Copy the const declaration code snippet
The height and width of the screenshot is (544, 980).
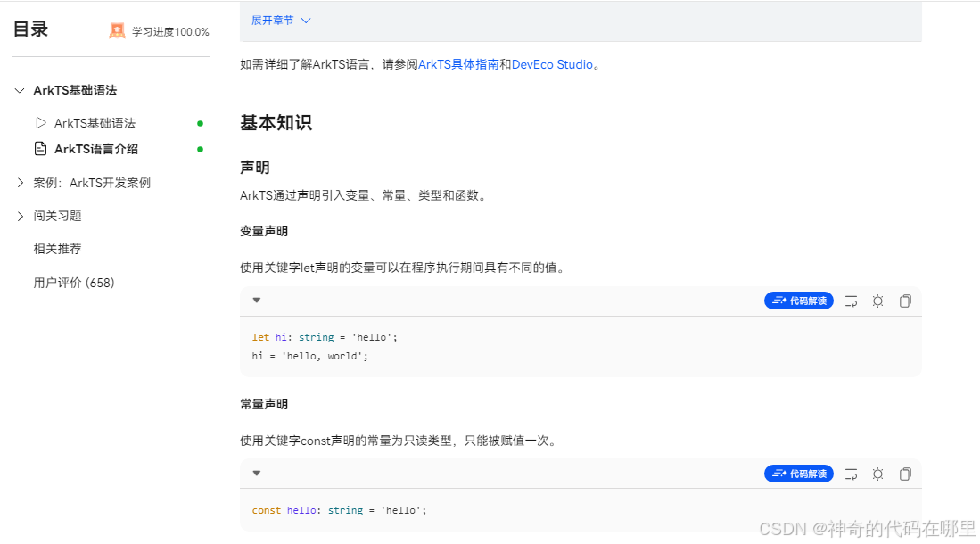pos(905,474)
